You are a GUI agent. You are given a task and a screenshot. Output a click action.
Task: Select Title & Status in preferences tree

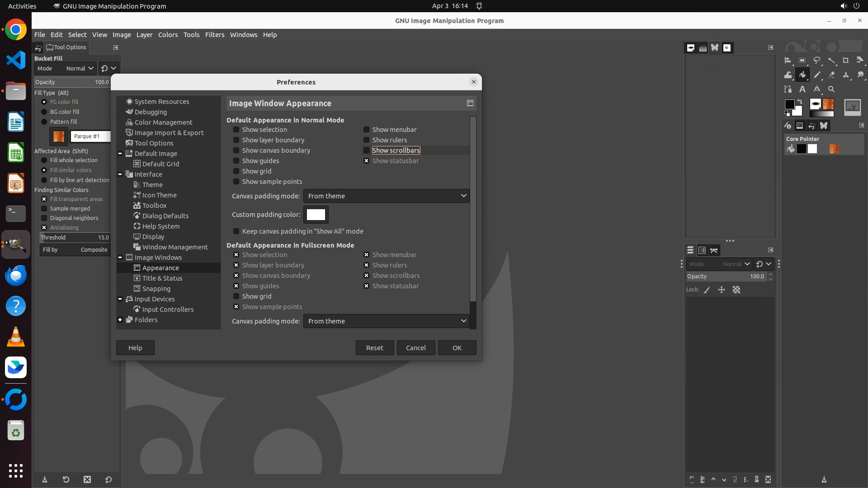[x=162, y=278]
